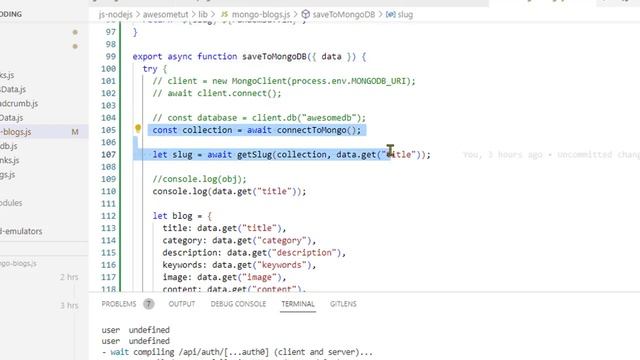Screen dimensions: 640x360
Task: Open the adcrumb.js file in explorer
Action: (x=19, y=104)
